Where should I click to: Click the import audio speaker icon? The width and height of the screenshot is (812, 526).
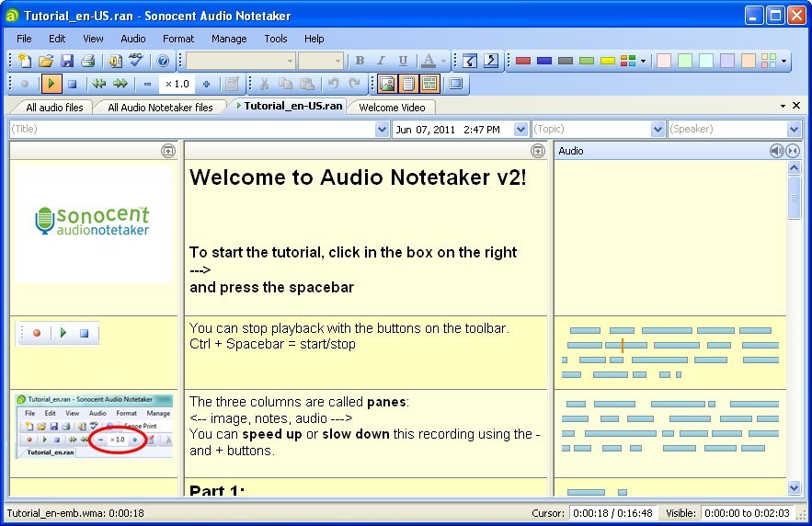[115, 61]
